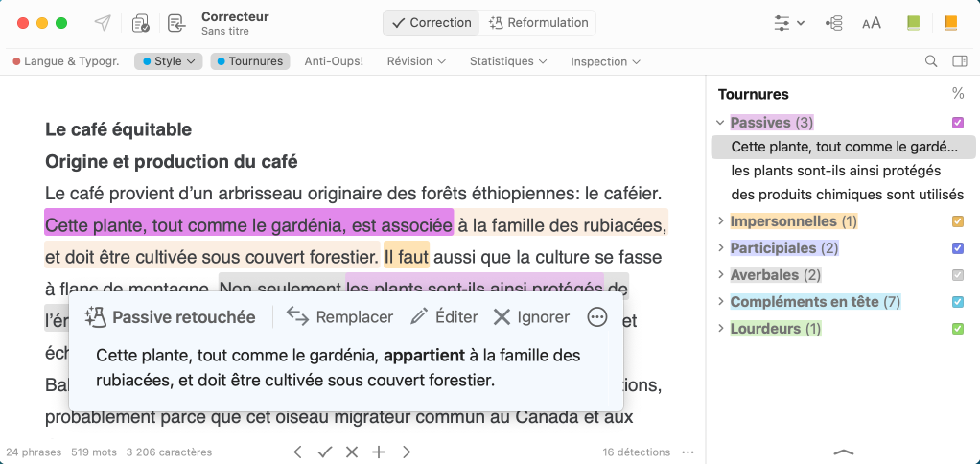Click the purple highlighted passive phrase
This screenshot has height=464, width=980.
click(248, 225)
